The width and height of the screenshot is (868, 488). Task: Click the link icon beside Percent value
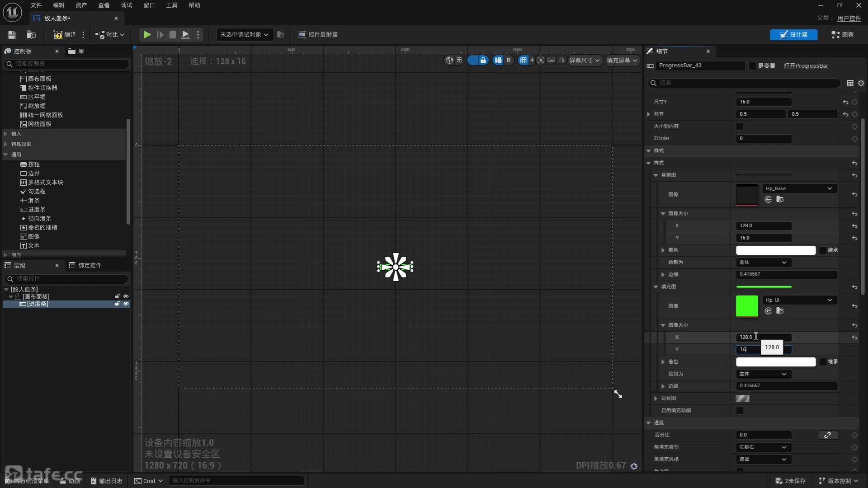point(827,435)
